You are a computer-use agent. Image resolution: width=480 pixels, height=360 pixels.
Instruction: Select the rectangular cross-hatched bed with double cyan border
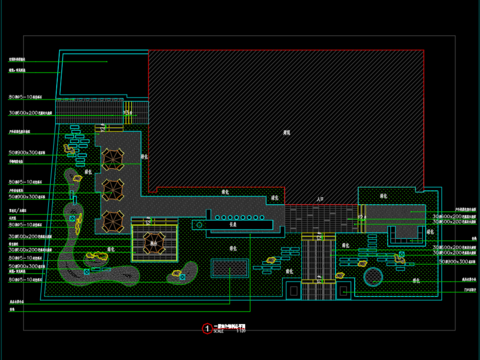pyautogui.click(x=230, y=268)
